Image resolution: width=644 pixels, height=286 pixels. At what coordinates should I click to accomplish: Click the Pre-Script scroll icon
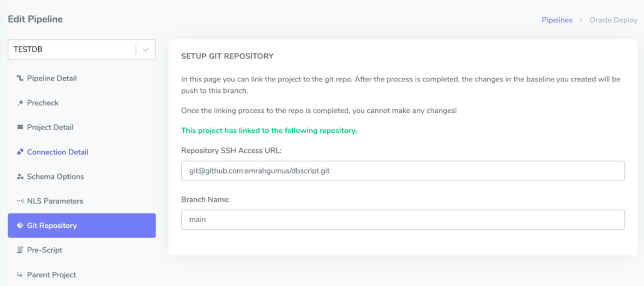pyautogui.click(x=20, y=250)
